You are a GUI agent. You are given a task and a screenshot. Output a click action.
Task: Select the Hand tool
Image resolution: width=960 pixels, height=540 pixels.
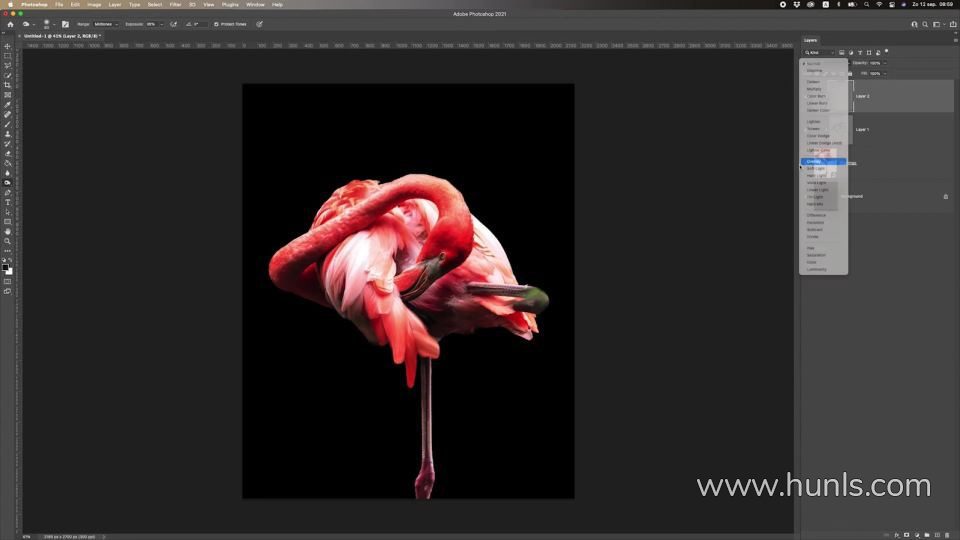[x=7, y=231]
